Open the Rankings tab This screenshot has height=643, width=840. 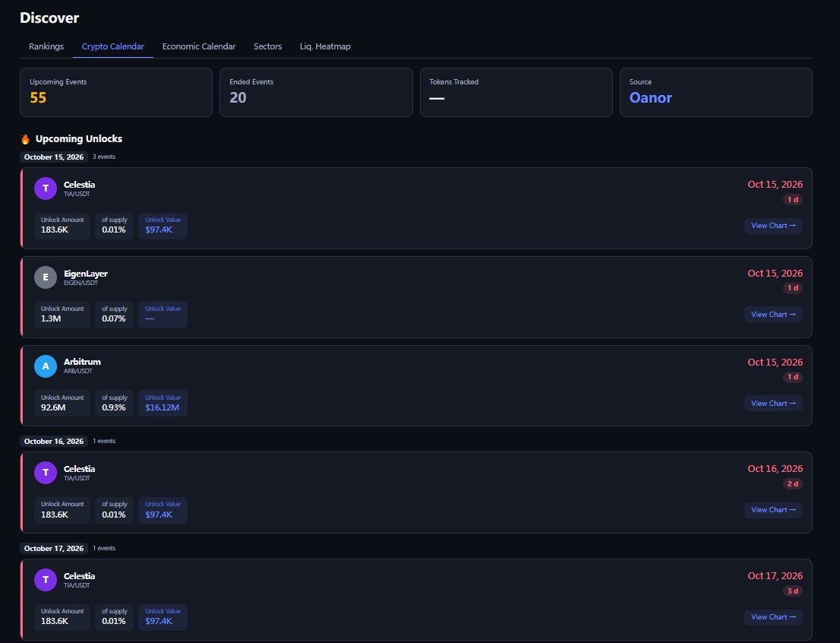point(46,46)
